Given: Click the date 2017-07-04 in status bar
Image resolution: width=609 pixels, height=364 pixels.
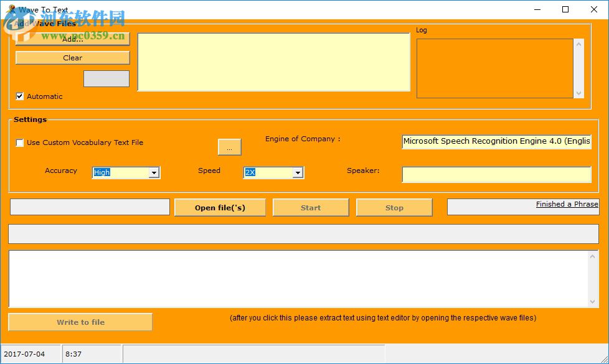Looking at the screenshot, I should point(24,354).
